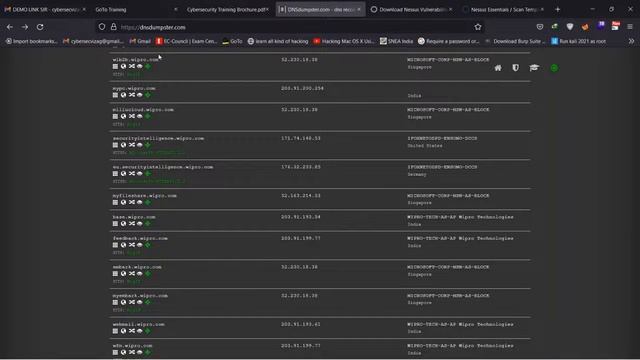Click the floating home icon on the page
The width and height of the screenshot is (640, 360).
tap(498, 68)
